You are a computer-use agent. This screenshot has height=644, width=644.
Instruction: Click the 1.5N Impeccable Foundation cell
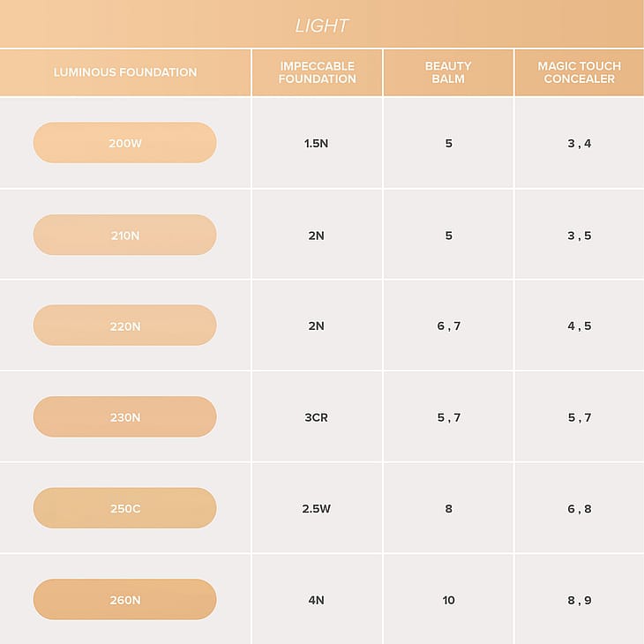[x=316, y=143]
